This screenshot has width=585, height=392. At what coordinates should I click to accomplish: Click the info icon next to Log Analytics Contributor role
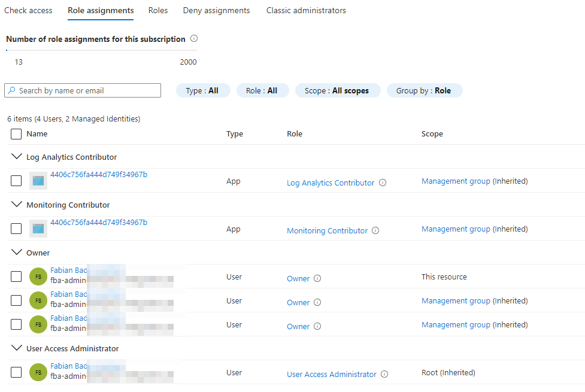(x=382, y=183)
